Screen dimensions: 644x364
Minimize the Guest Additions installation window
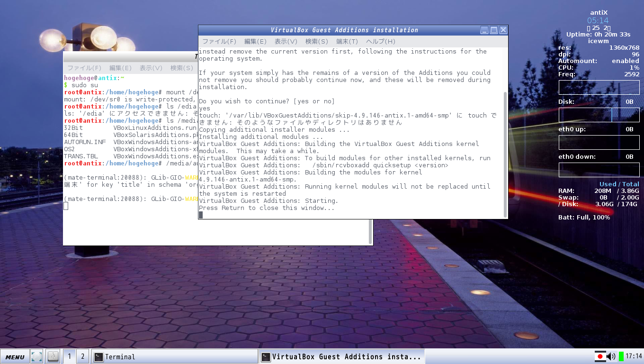[484, 30]
